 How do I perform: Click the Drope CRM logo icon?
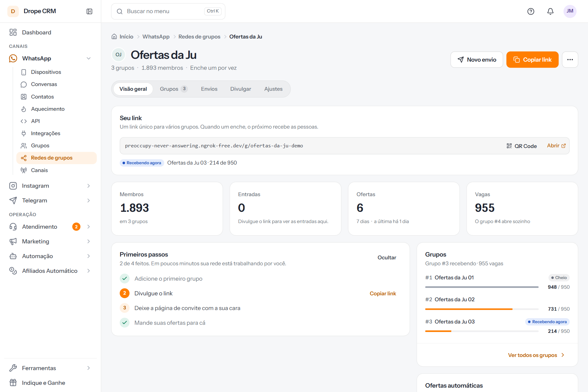tap(13, 11)
